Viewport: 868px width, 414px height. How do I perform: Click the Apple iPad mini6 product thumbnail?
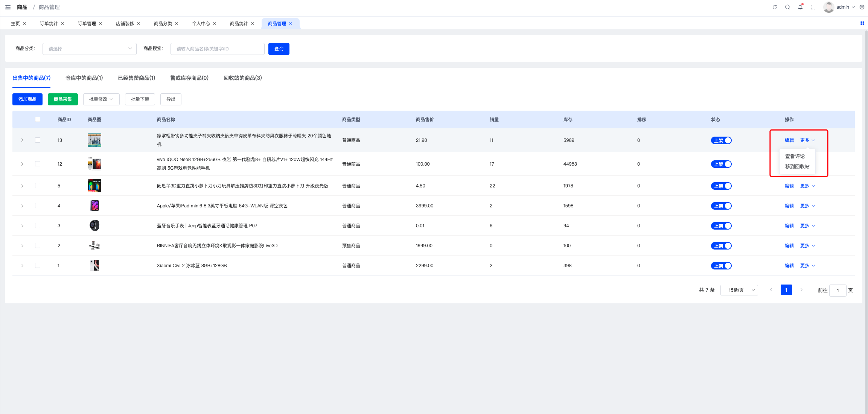(94, 205)
